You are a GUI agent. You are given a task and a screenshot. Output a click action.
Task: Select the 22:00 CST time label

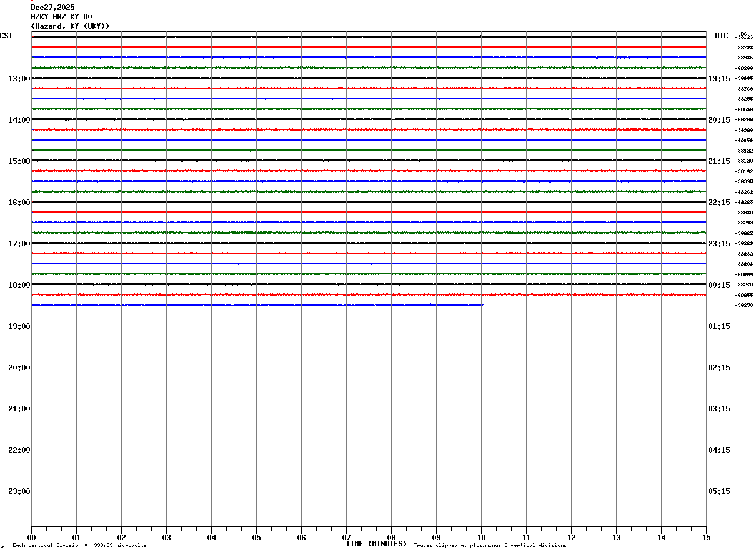point(19,450)
